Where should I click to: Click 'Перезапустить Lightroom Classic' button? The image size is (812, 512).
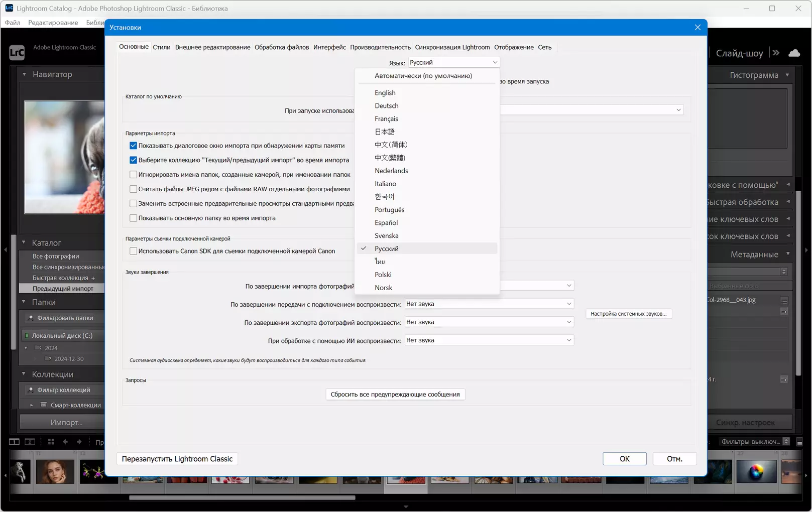pos(177,459)
